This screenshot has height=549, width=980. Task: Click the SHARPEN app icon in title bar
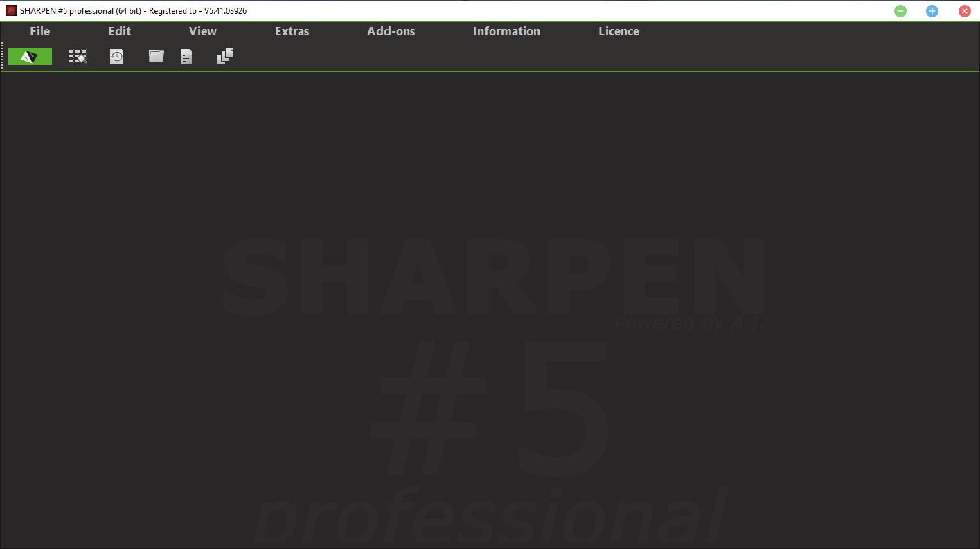tap(11, 11)
